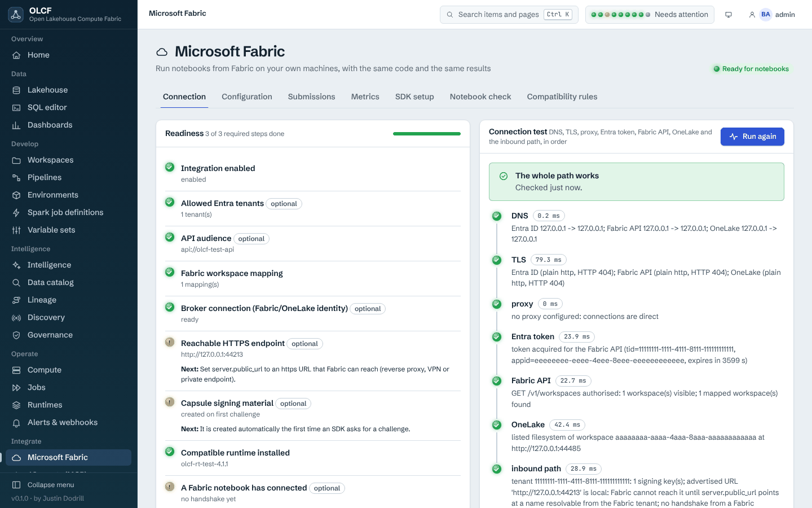The width and height of the screenshot is (812, 508).
Task: Click the Microsoft Fabric breadcrumb title
Action: (178, 14)
